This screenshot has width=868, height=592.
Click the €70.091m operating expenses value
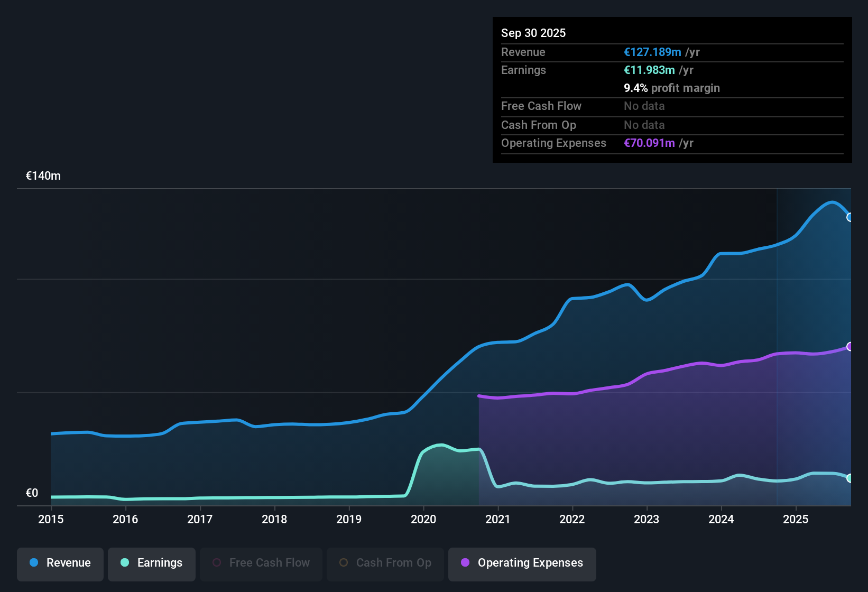click(649, 143)
